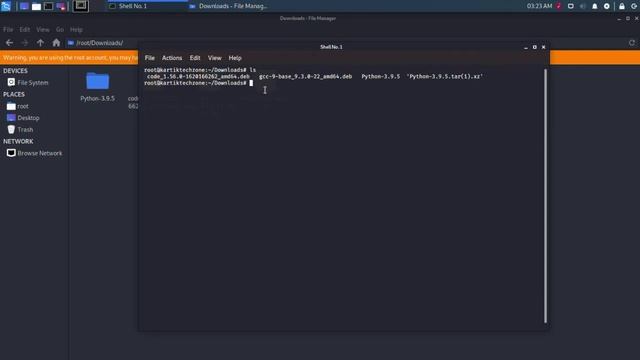Screen dimensions: 640x360
Task: Open Edit menu in File Manager
Action: pos(24,29)
